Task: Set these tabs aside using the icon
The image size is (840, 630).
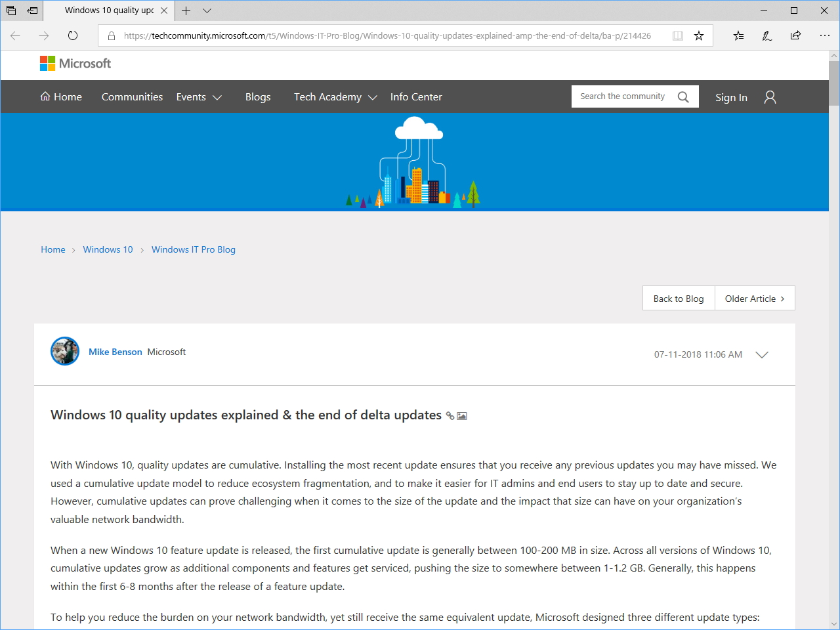Action: [x=32, y=10]
